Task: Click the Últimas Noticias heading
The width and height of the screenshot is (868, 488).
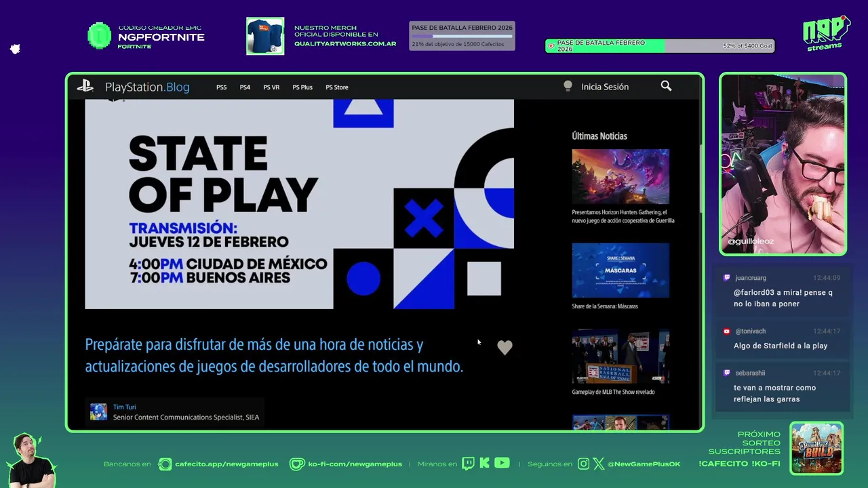Action: 599,136
